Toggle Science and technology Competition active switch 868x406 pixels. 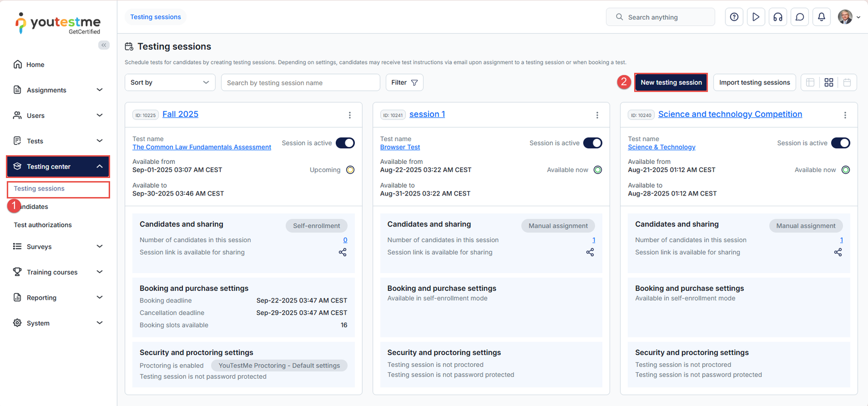point(840,143)
